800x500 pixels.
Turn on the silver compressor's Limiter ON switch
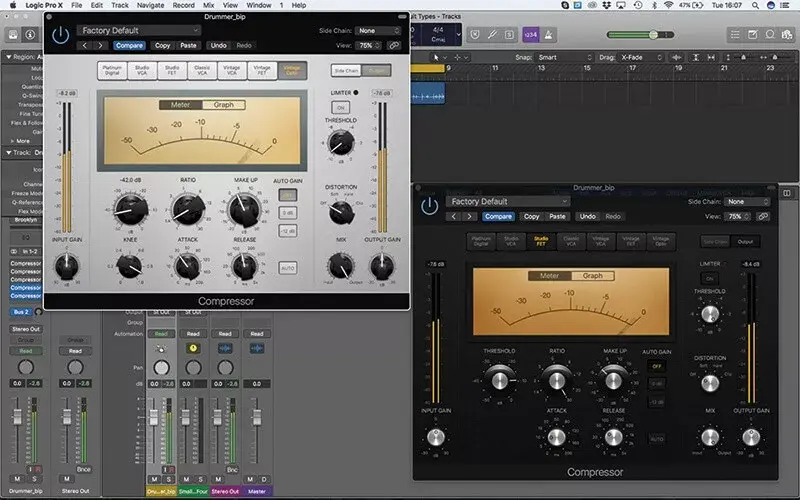tap(340, 108)
